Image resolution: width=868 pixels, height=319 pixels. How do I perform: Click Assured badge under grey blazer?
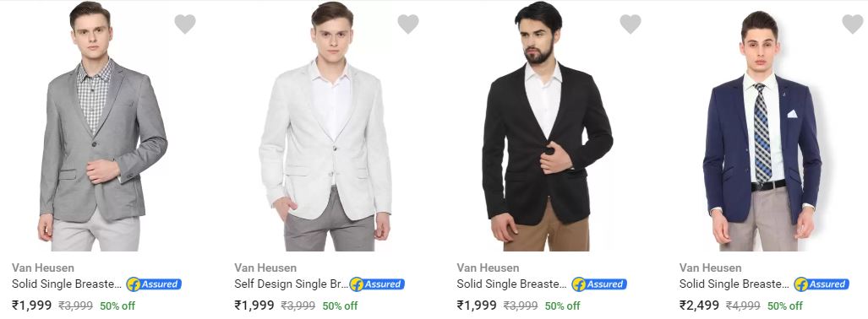click(x=154, y=284)
